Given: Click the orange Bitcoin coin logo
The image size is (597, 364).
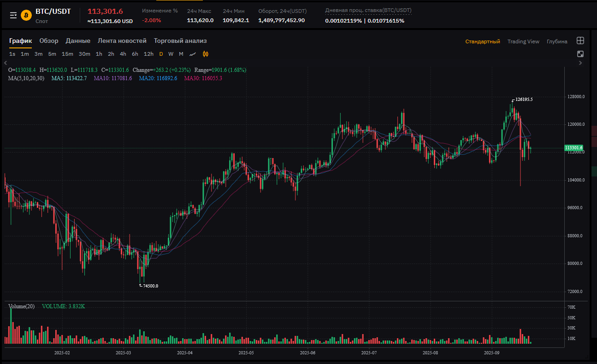Looking at the screenshot, I should pos(26,15).
